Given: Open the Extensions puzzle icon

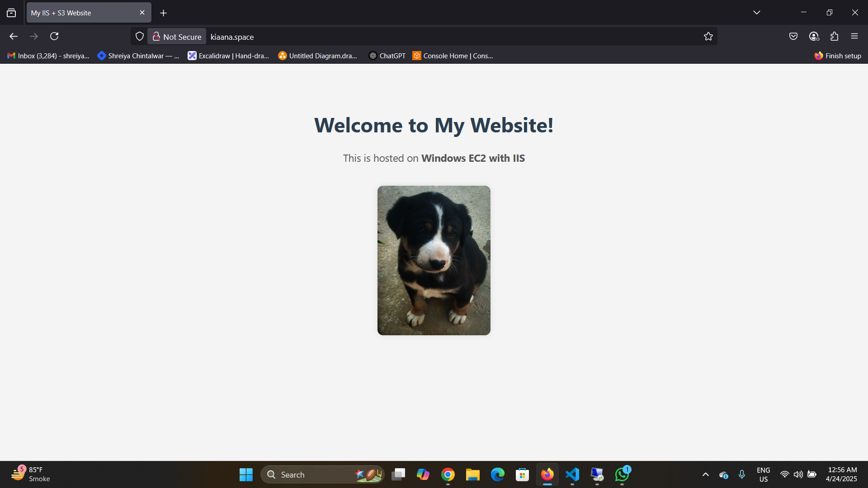Looking at the screenshot, I should 834,36.
